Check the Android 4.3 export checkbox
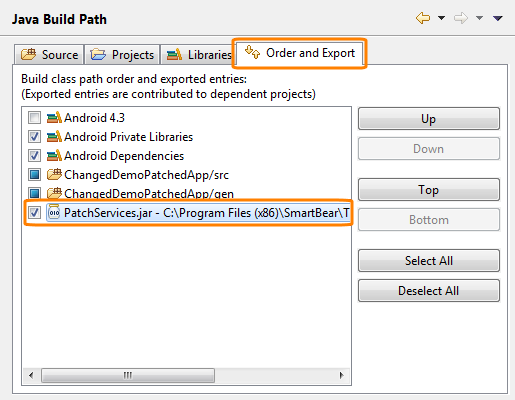Screen dimensions: 515x400 (x=34, y=117)
